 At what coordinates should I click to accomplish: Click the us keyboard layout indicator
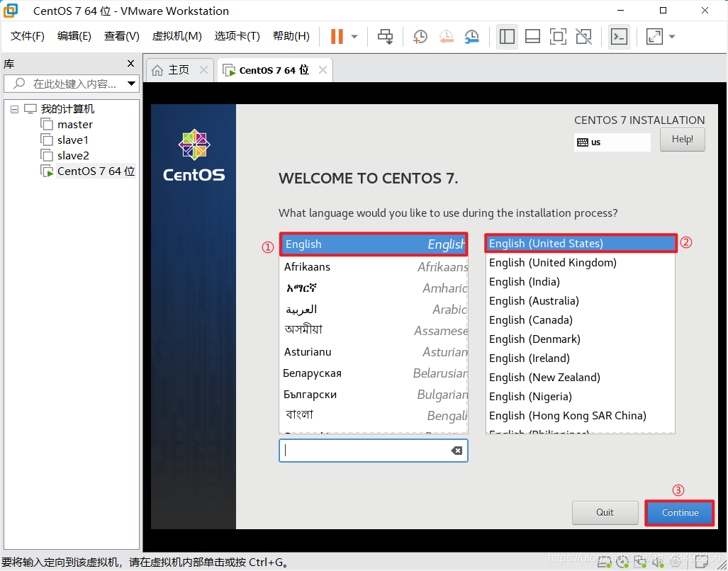coord(612,142)
